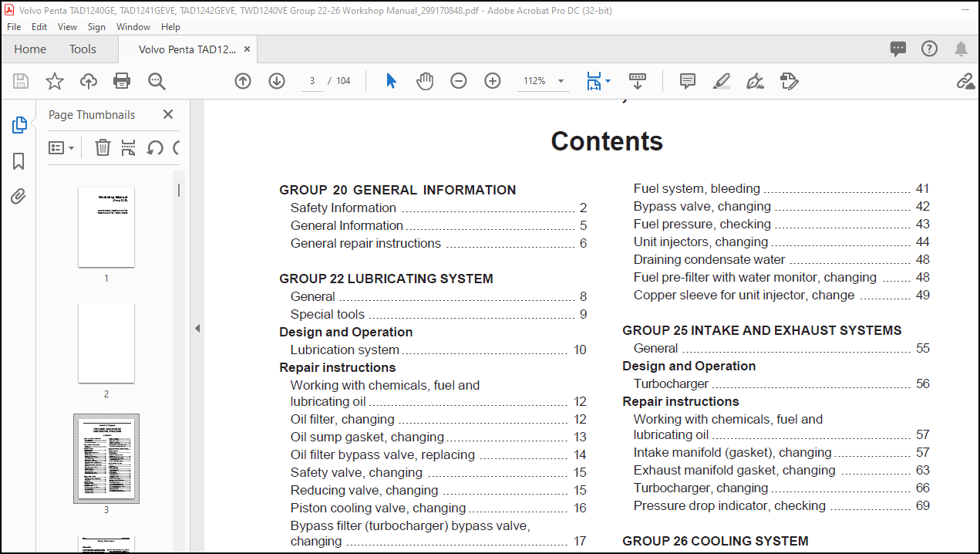
Task: Open the Edit menu
Action: [39, 26]
